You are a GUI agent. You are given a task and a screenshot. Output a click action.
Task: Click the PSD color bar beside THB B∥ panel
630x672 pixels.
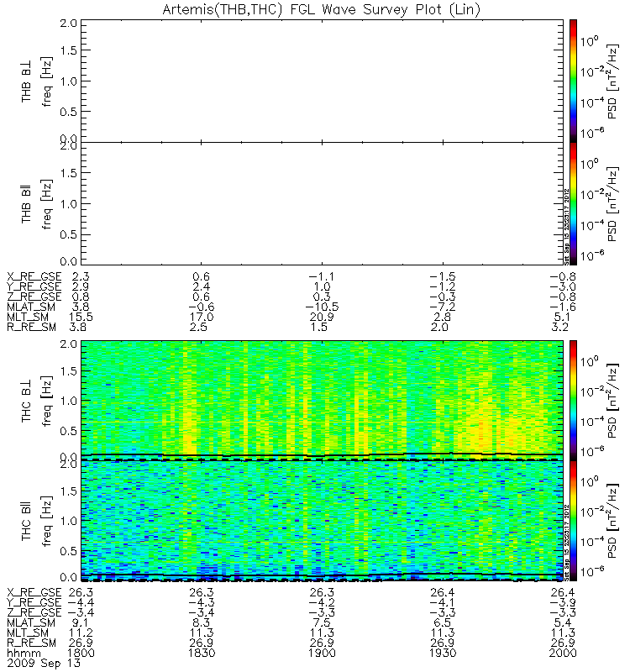point(573,203)
